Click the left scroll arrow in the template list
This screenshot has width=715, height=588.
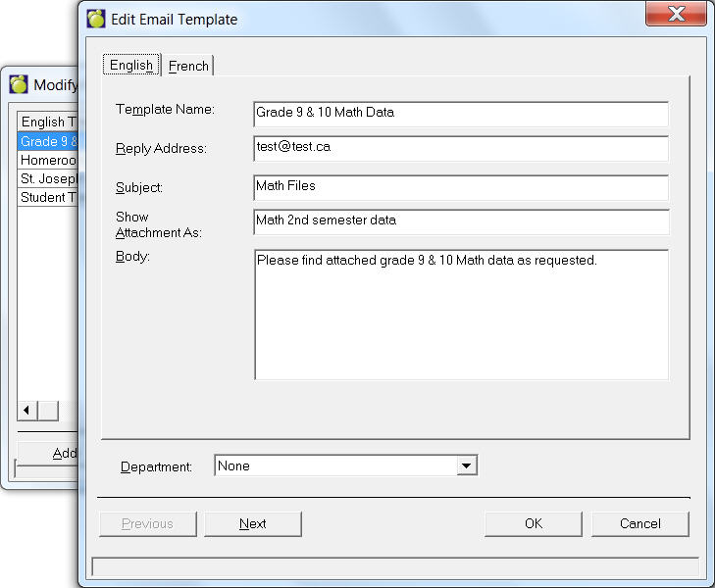(x=27, y=411)
